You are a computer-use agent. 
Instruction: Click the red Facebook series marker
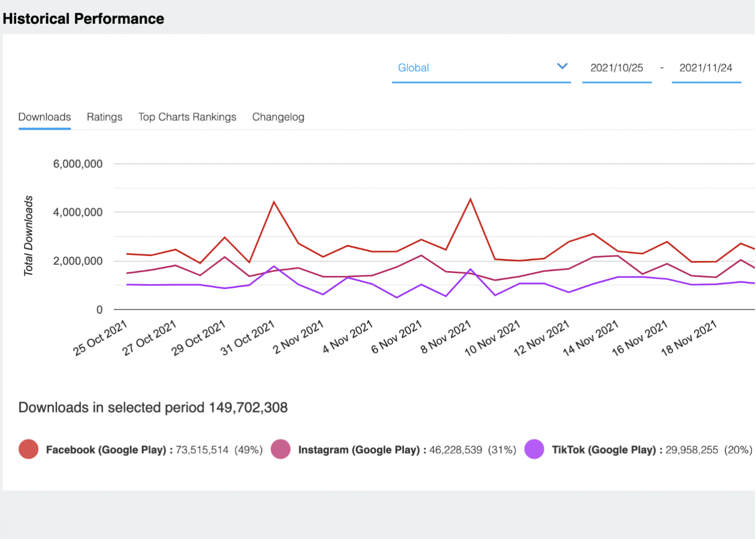click(28, 449)
